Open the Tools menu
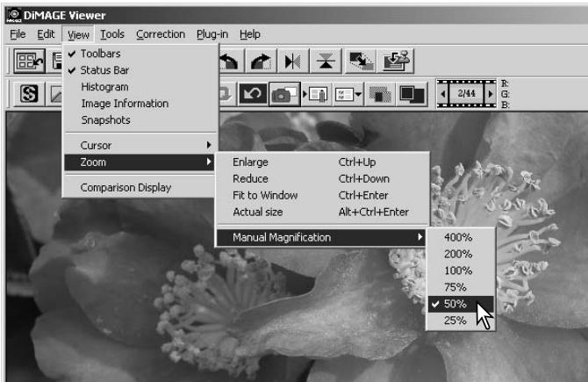Viewport: 588px width, 382px height. pyautogui.click(x=112, y=34)
